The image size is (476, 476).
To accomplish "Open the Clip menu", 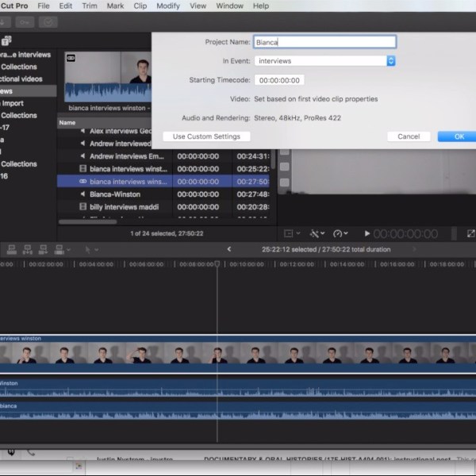I will pyautogui.click(x=140, y=6).
